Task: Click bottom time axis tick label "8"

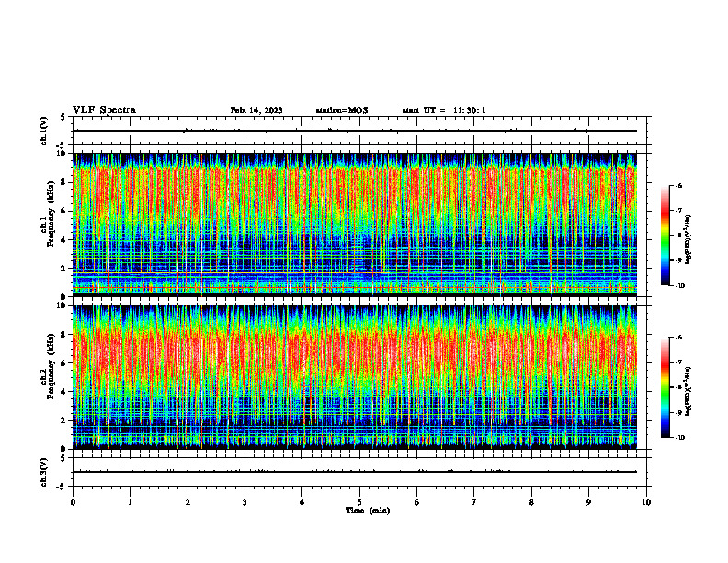Action: click(531, 502)
